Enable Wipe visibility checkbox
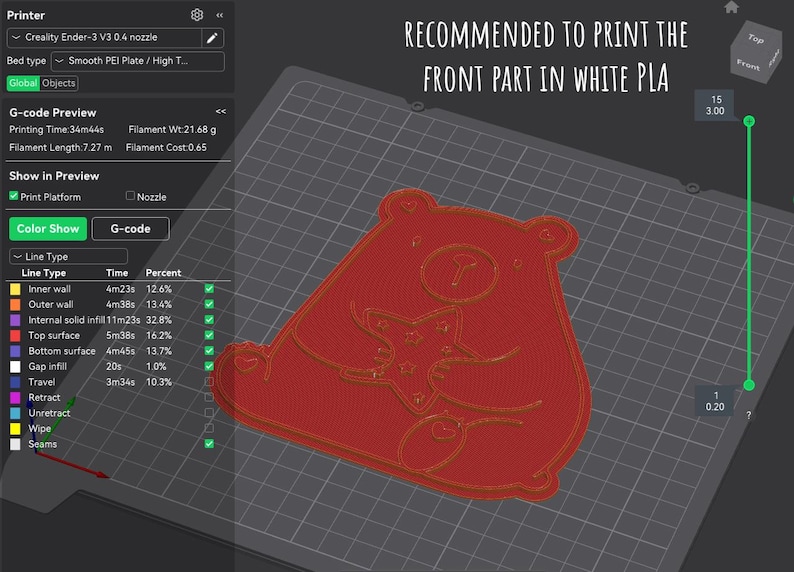 209,428
